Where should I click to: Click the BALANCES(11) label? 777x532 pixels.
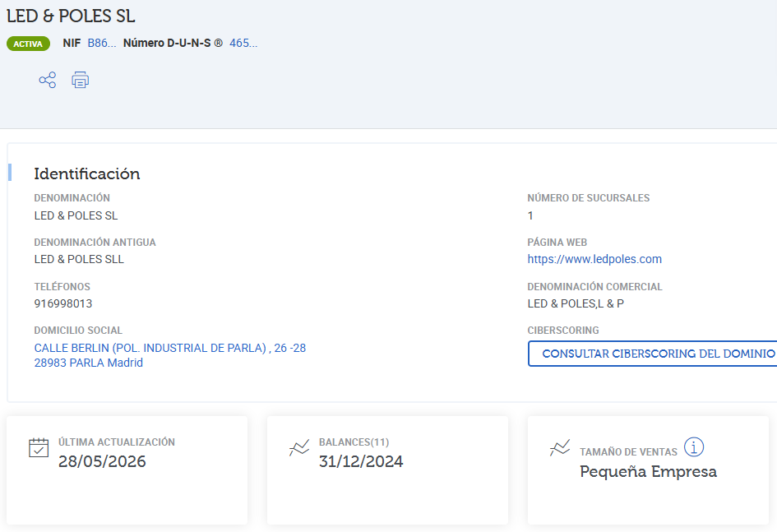click(x=354, y=442)
